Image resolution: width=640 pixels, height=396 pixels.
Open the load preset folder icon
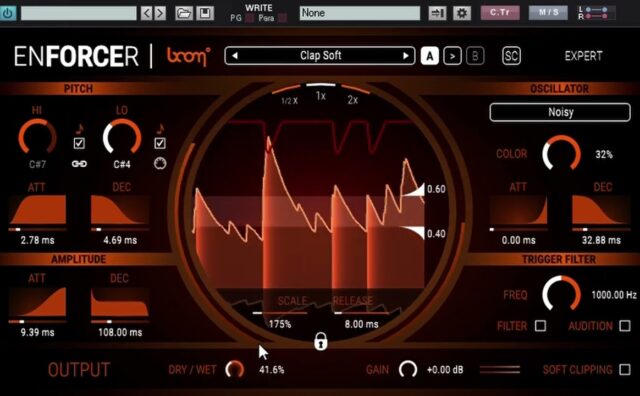point(184,13)
